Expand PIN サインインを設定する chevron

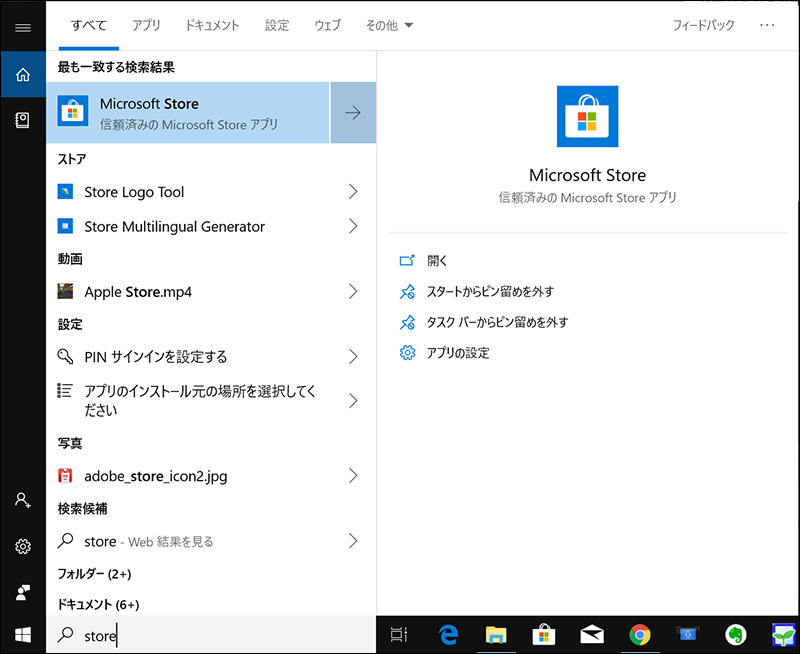[x=353, y=356]
